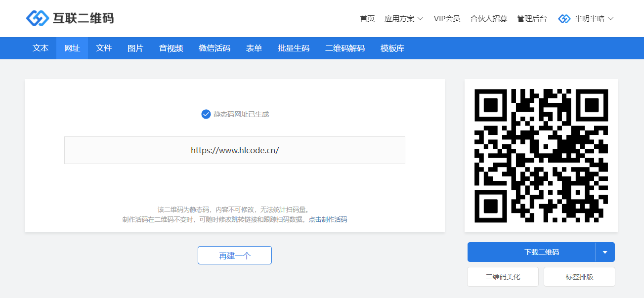The height and width of the screenshot is (298, 644).
Task: Open the 模板库 tab
Action: [x=392, y=48]
